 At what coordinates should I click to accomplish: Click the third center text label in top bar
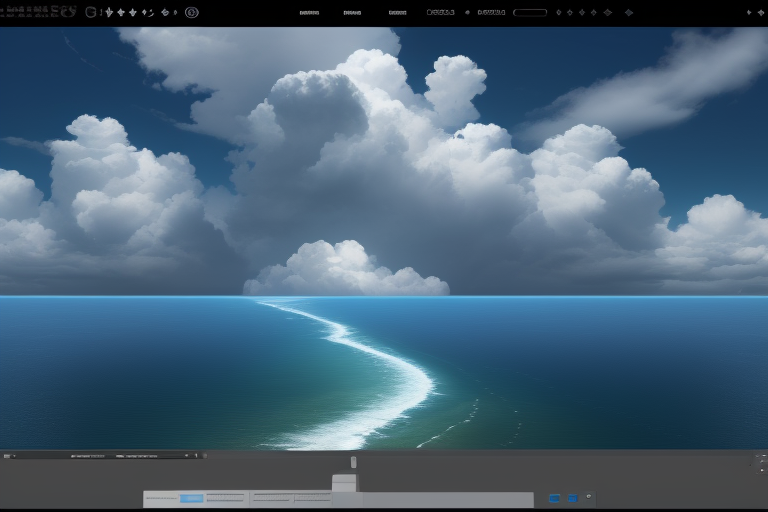[397, 13]
